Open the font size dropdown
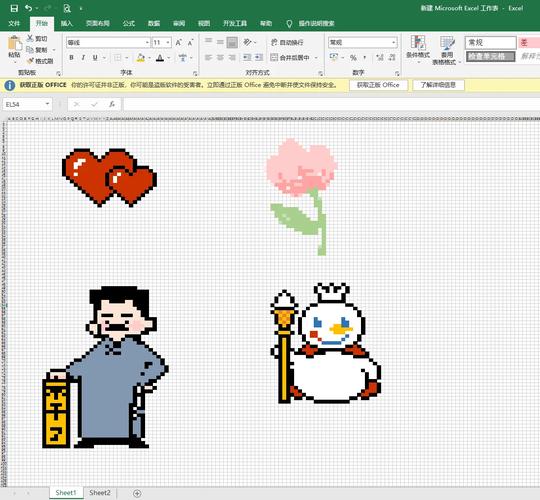The image size is (540, 500). click(x=168, y=42)
